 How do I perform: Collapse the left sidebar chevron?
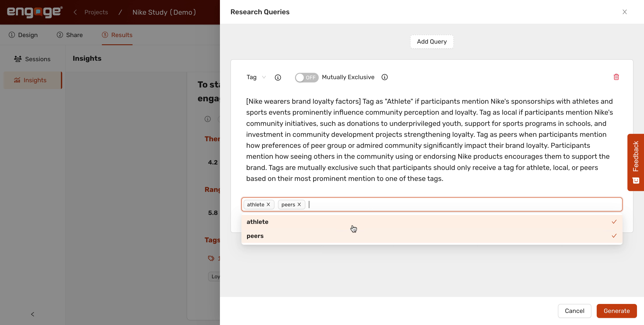(x=32, y=314)
